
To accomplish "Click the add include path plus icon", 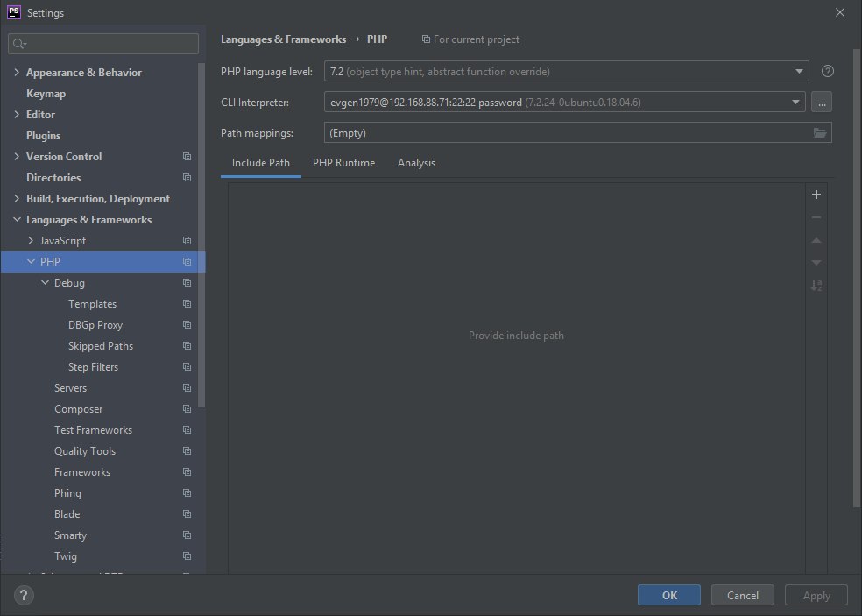I will coord(816,195).
